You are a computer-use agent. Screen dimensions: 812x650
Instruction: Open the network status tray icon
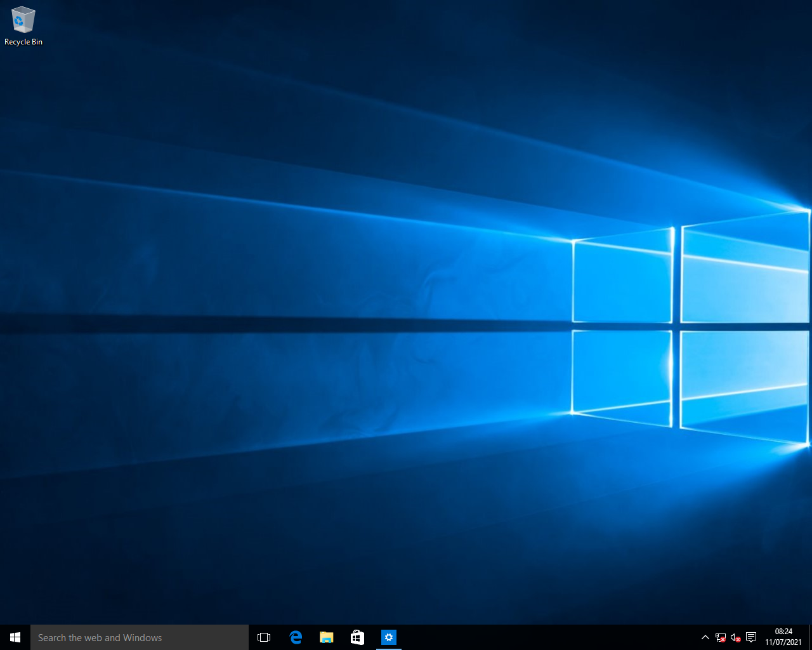click(x=721, y=637)
